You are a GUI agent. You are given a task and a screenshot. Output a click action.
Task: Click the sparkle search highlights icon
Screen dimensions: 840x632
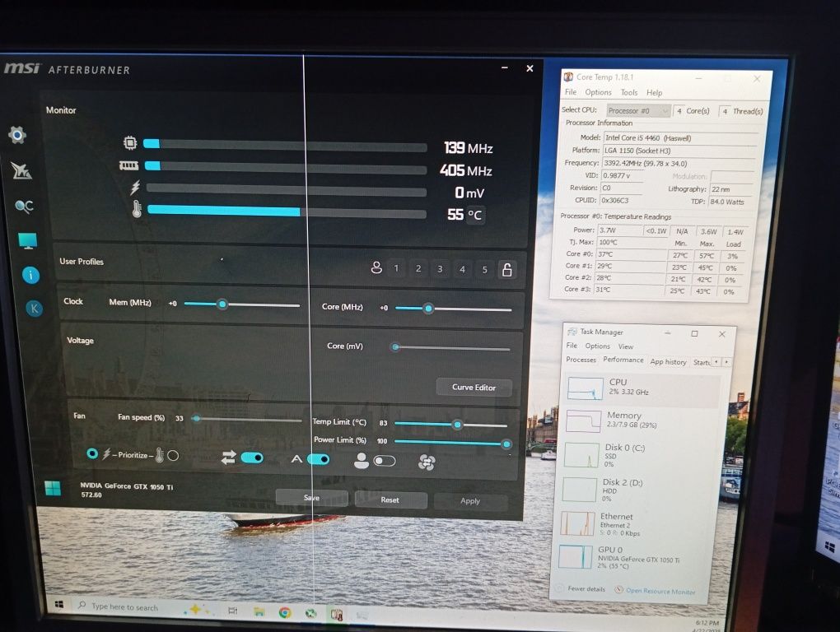(195, 609)
